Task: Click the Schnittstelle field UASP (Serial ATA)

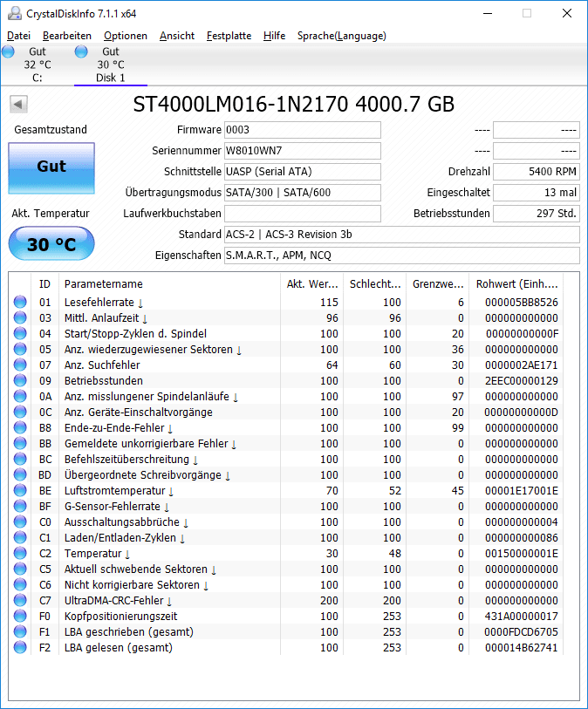Action: pos(303,172)
